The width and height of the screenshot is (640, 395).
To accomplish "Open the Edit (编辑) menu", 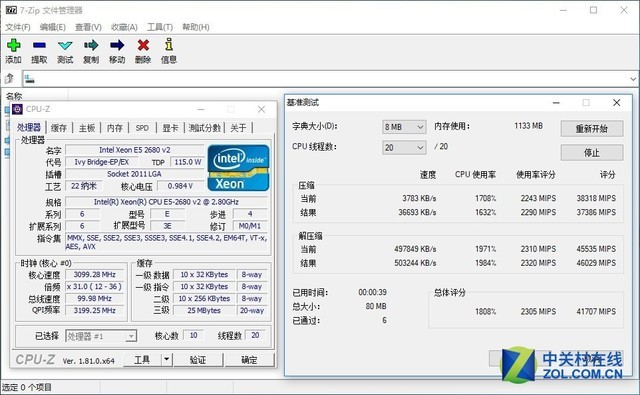I will pyautogui.click(x=53, y=27).
